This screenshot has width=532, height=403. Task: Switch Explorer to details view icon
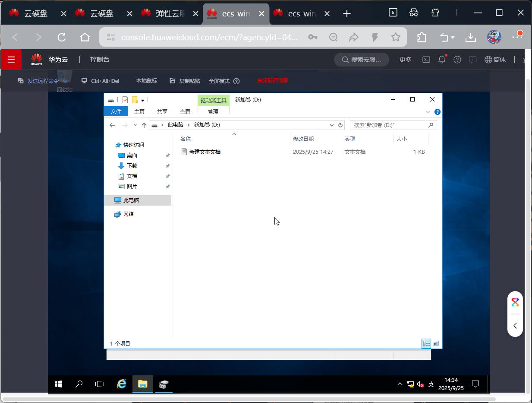[426, 343]
